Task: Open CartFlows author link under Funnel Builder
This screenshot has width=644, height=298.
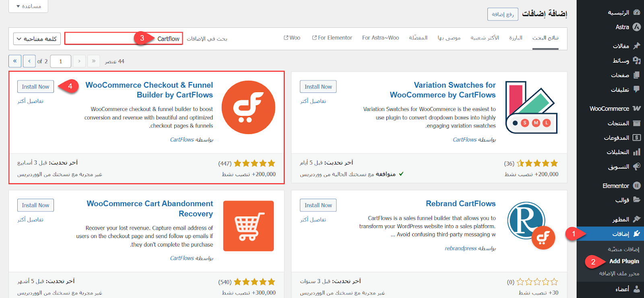Action: pyautogui.click(x=182, y=140)
